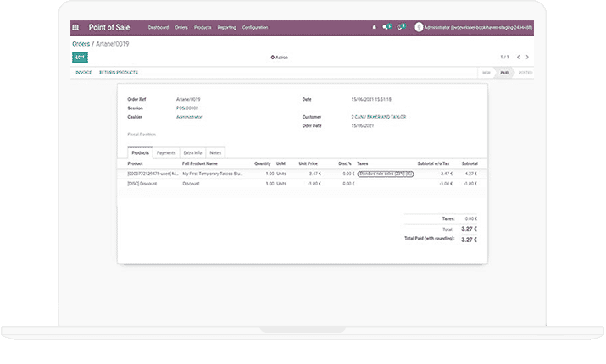Open the Configuration menu
This screenshot has width=606, height=364.
click(x=255, y=27)
